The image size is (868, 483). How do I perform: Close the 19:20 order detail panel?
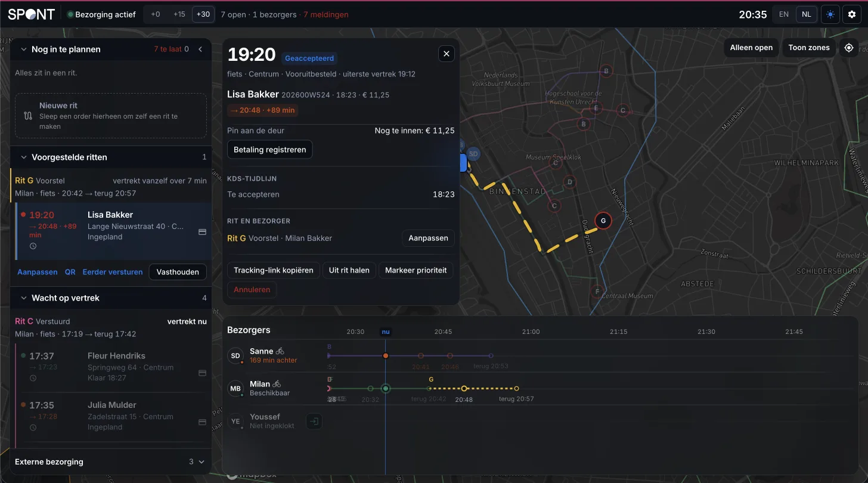point(447,54)
